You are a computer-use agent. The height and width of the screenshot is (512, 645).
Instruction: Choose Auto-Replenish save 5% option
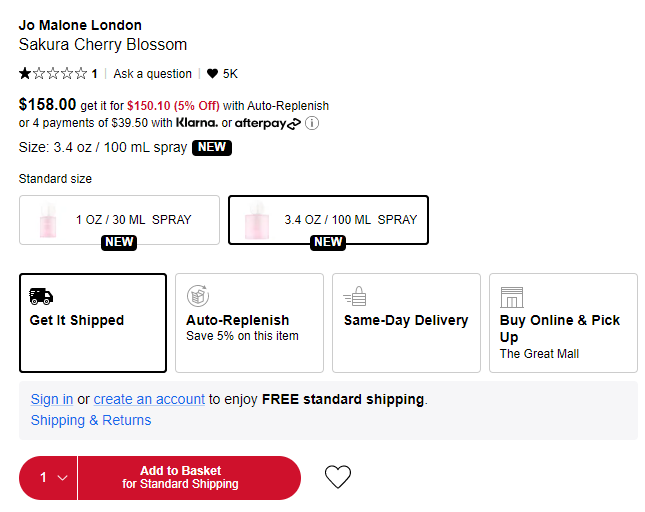[249, 322]
